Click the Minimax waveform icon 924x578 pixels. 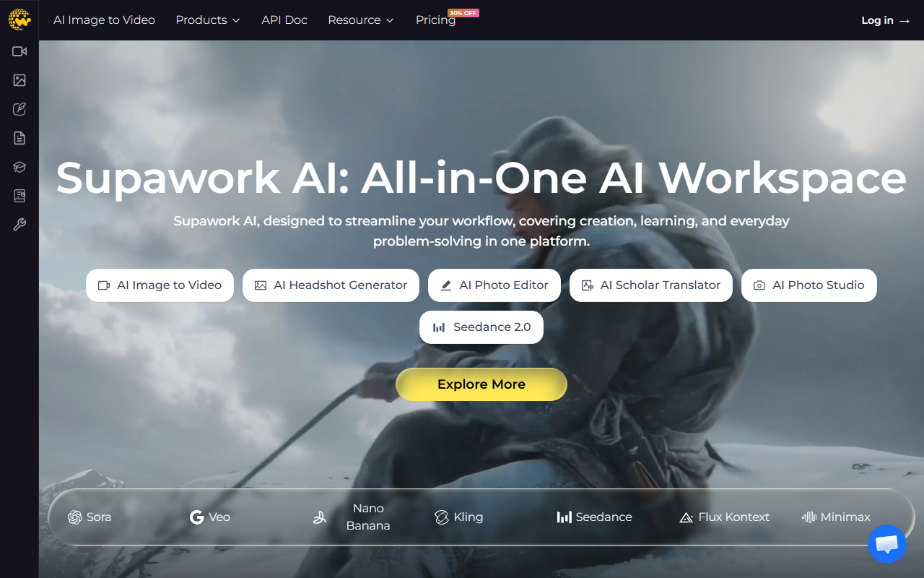(x=809, y=517)
